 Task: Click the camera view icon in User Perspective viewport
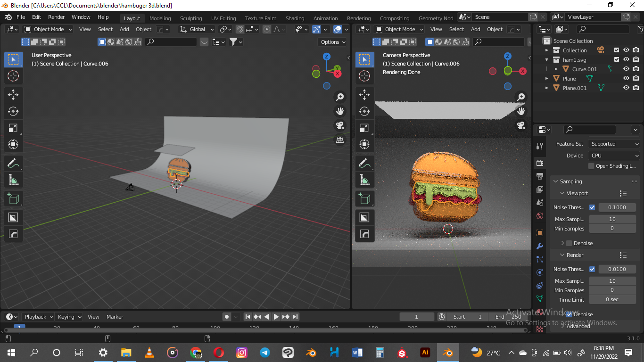[x=339, y=125]
